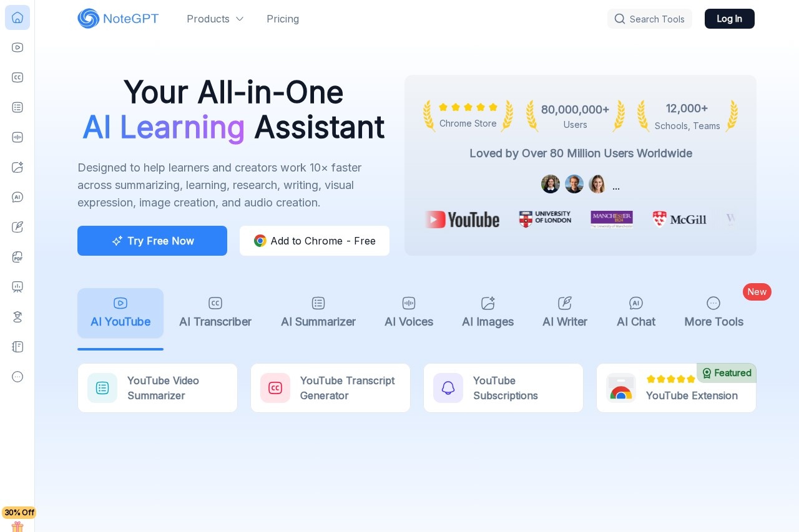Click the five-star rating on YouTube Extension card

[671, 379]
